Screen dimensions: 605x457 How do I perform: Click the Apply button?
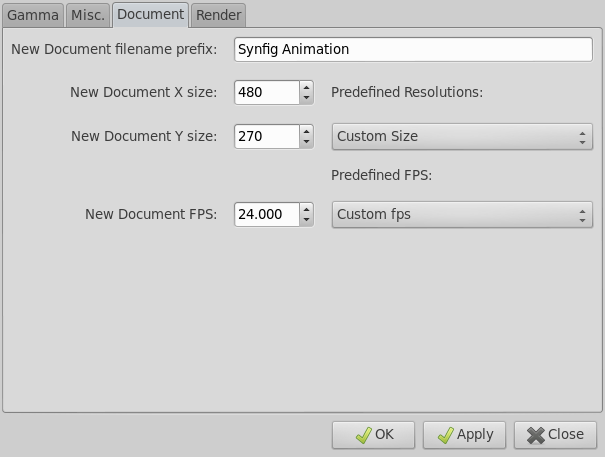(464, 435)
